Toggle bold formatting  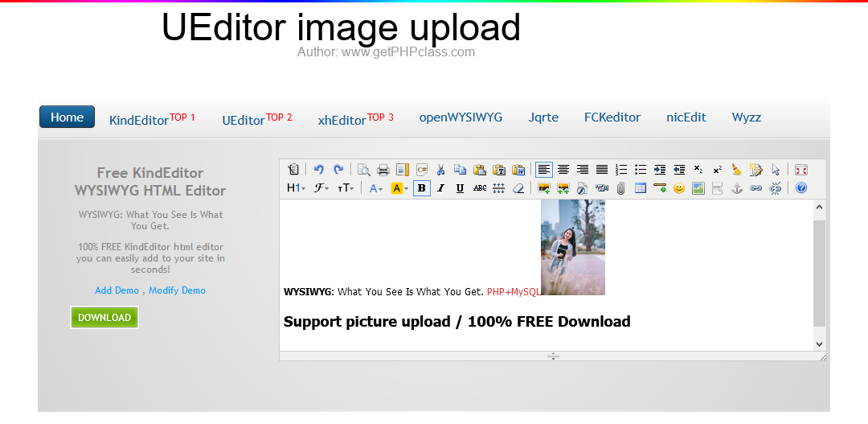click(422, 188)
